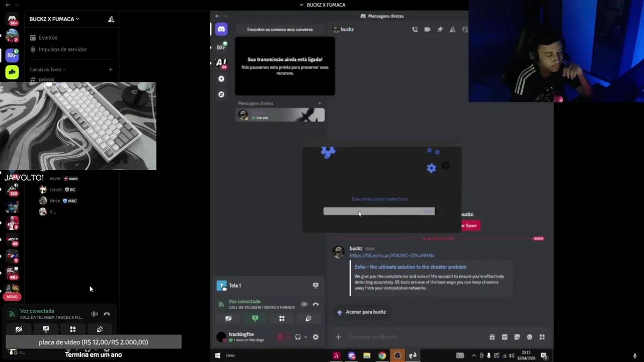Open server discovery compass icon in shared screen

pos(221,94)
